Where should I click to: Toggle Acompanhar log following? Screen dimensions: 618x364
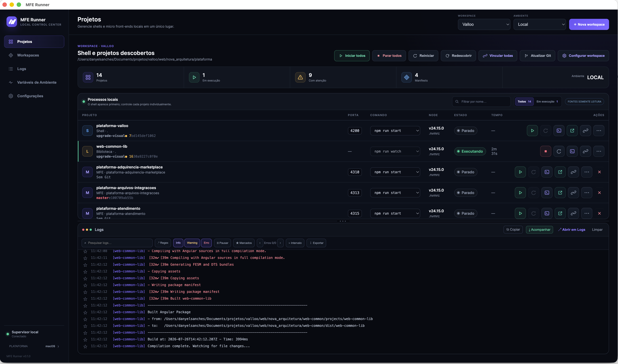[x=539, y=230]
